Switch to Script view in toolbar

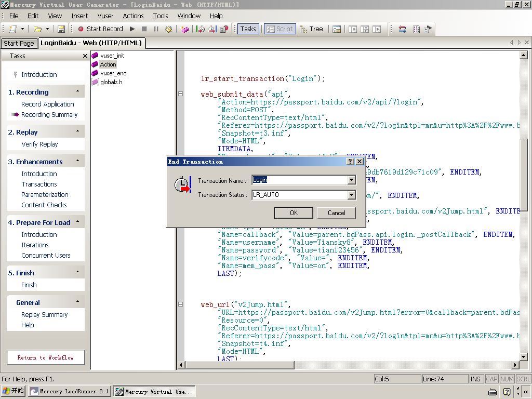coord(280,29)
